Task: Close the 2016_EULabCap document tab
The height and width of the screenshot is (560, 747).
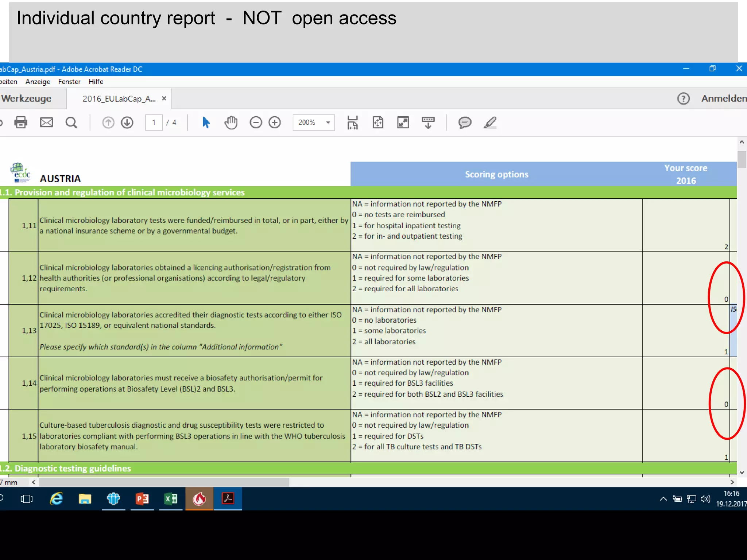Action: pos(164,98)
